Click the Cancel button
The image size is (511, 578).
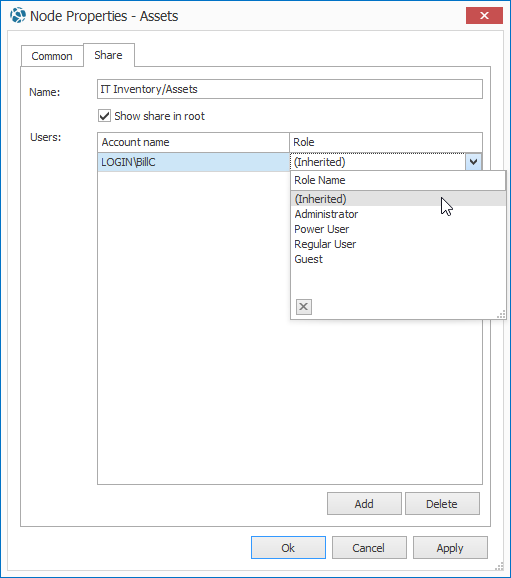369,548
